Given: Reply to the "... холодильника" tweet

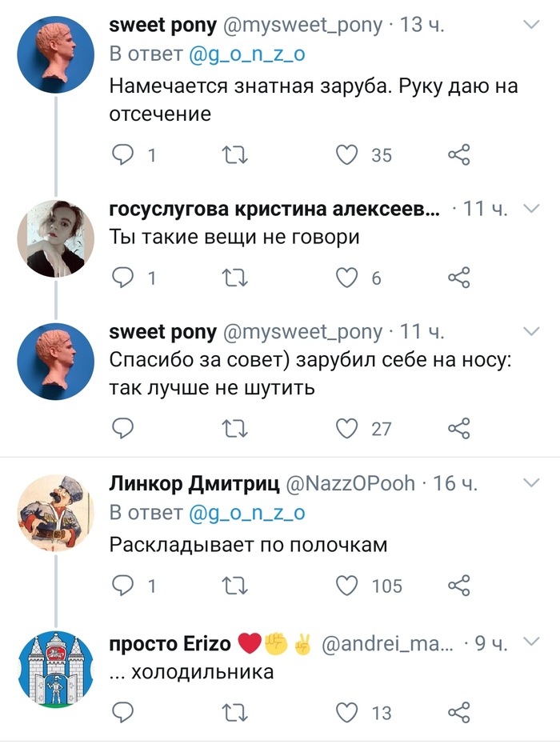Looking at the screenshot, I should (x=122, y=711).
